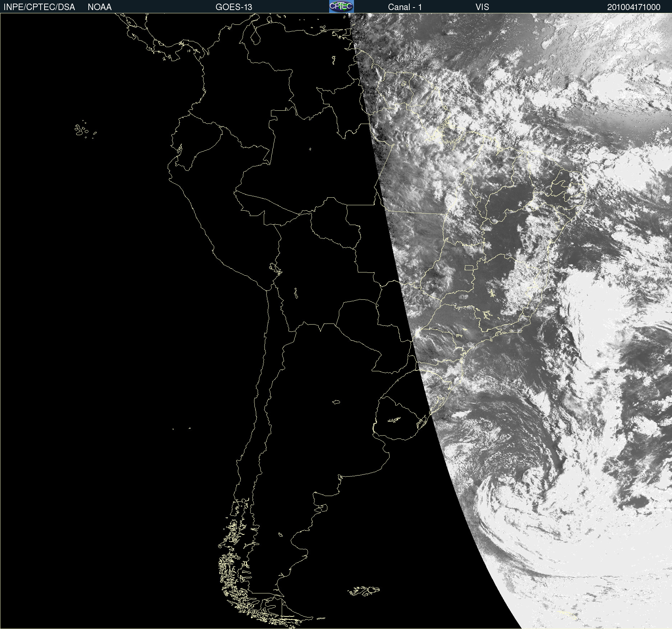This screenshot has height=629, width=672.
Task: Click the GOES-13 satellite label
Action: coord(234,7)
